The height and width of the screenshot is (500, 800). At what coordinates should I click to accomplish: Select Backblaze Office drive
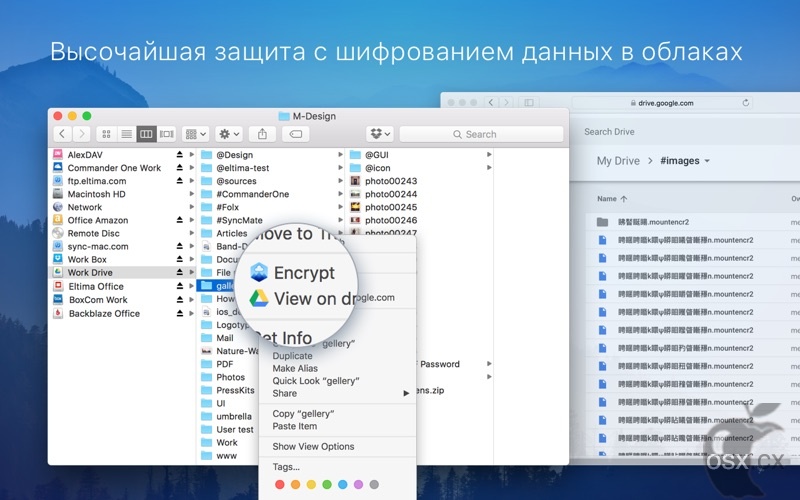[104, 313]
